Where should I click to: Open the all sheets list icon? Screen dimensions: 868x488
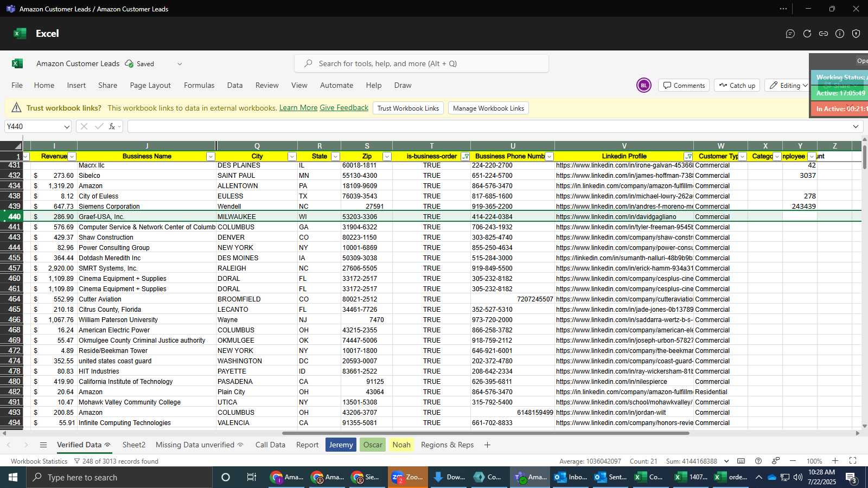[43, 445]
